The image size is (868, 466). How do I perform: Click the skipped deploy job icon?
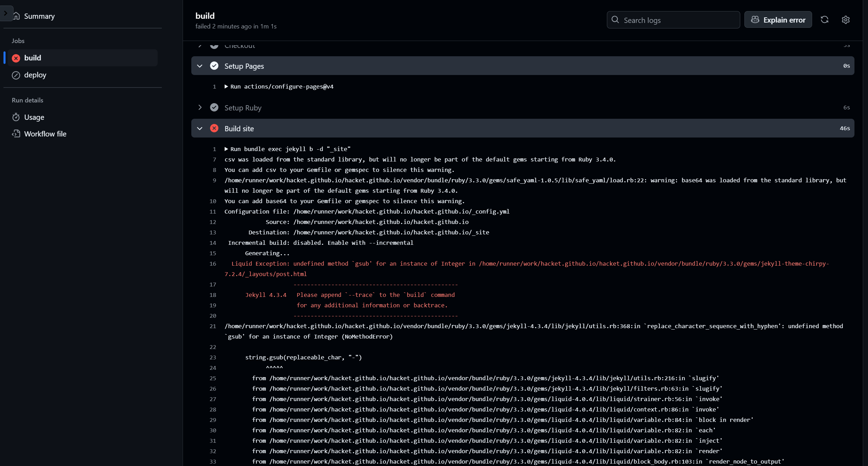(x=16, y=75)
